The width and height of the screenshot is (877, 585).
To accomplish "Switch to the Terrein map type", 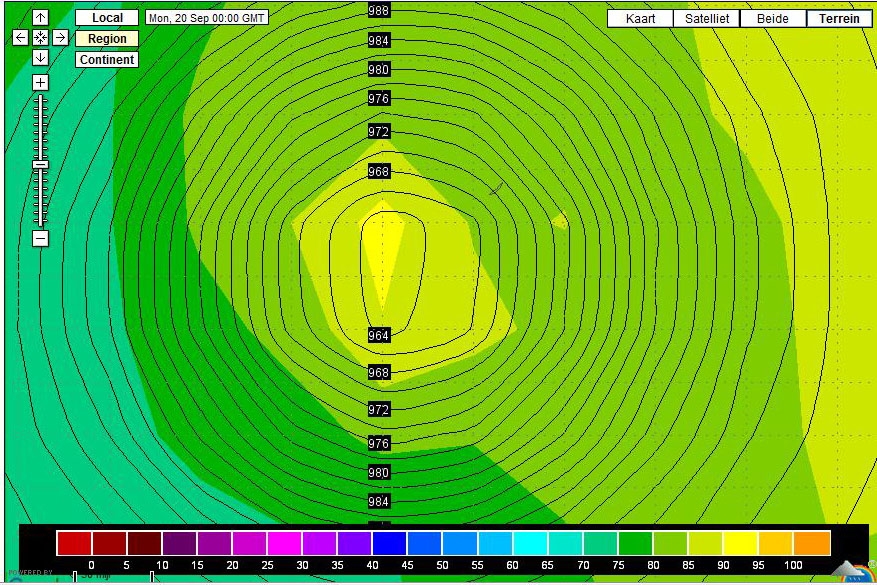I will pyautogui.click(x=839, y=18).
